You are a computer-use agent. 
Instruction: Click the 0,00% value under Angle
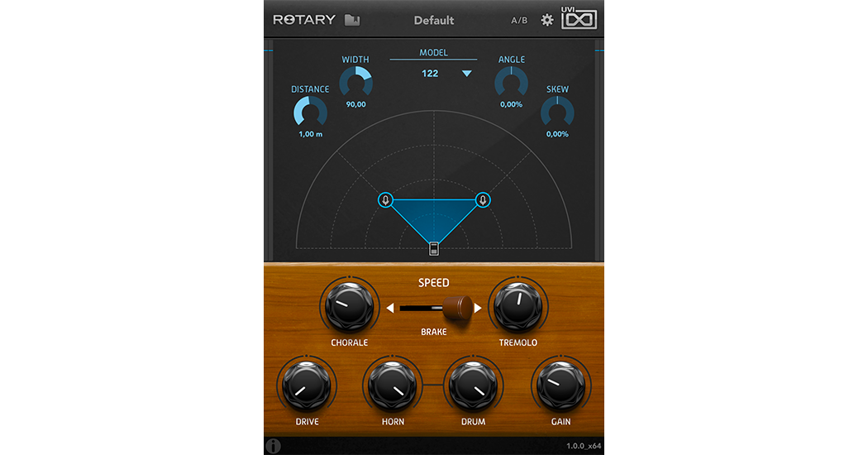coord(511,104)
